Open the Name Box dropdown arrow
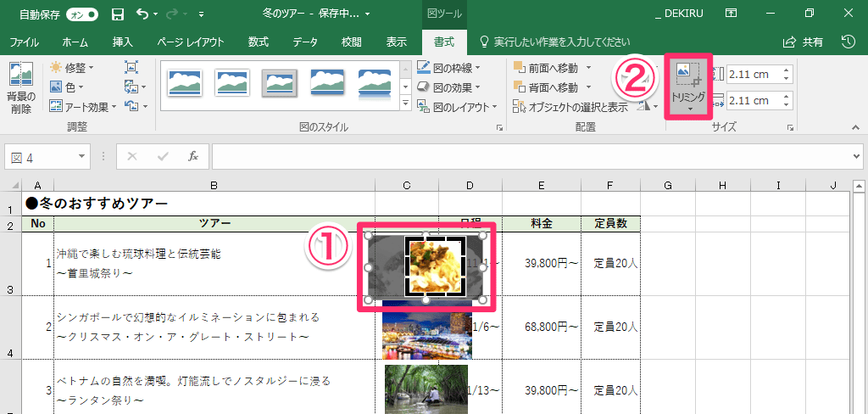Screen dimensions: 868x414 click(82, 157)
